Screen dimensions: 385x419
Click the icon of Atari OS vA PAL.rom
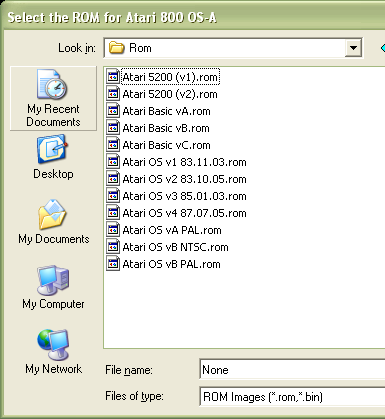click(113, 230)
